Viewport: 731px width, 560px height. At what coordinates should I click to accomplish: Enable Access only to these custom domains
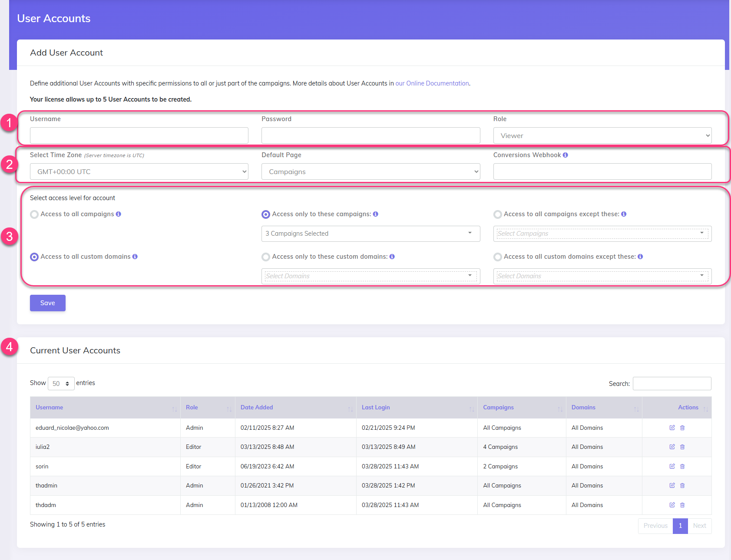265,257
